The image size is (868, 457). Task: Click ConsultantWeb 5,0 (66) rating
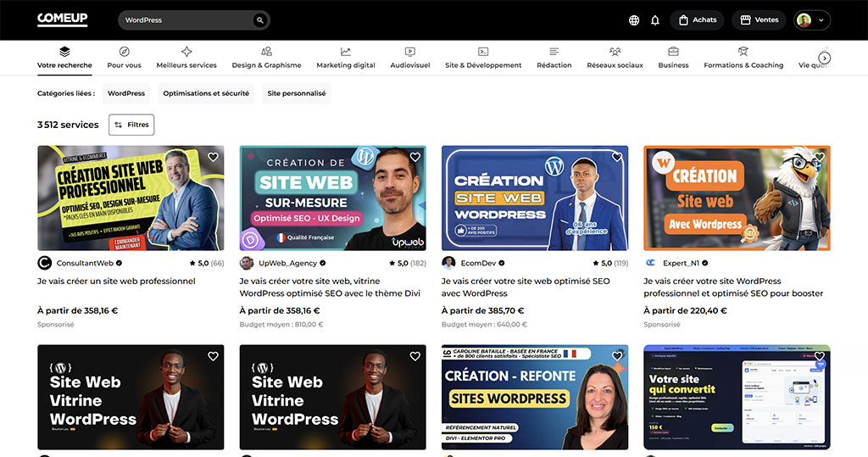tap(207, 263)
